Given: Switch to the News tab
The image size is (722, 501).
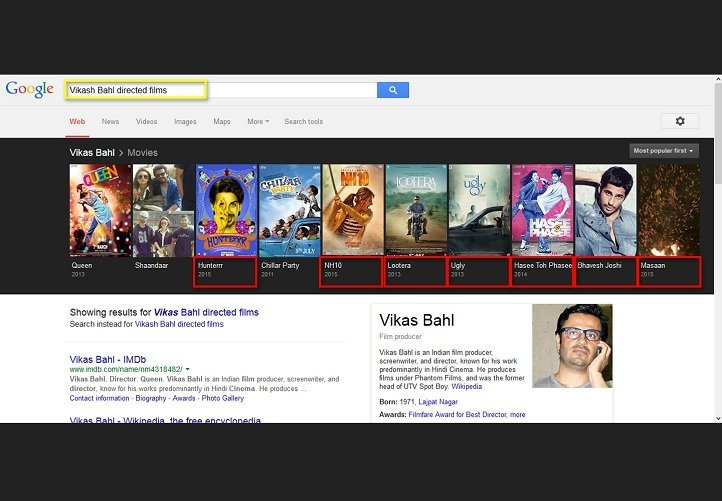Looking at the screenshot, I should pos(111,122).
